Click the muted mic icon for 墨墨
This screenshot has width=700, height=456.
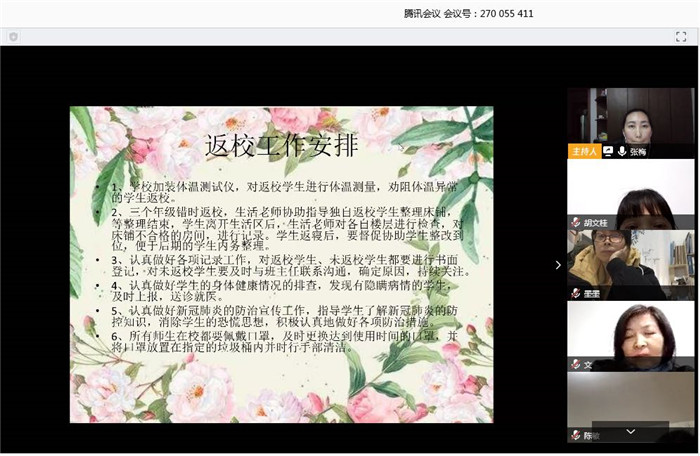576,293
